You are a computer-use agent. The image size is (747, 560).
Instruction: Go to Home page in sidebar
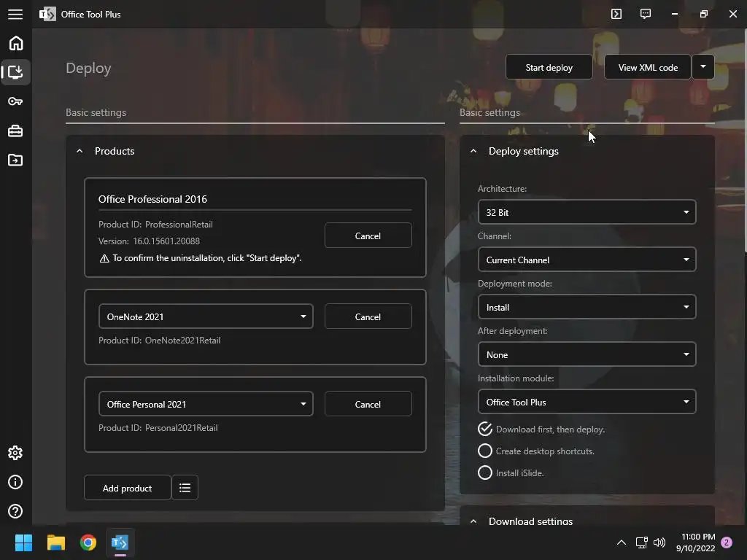click(x=16, y=43)
